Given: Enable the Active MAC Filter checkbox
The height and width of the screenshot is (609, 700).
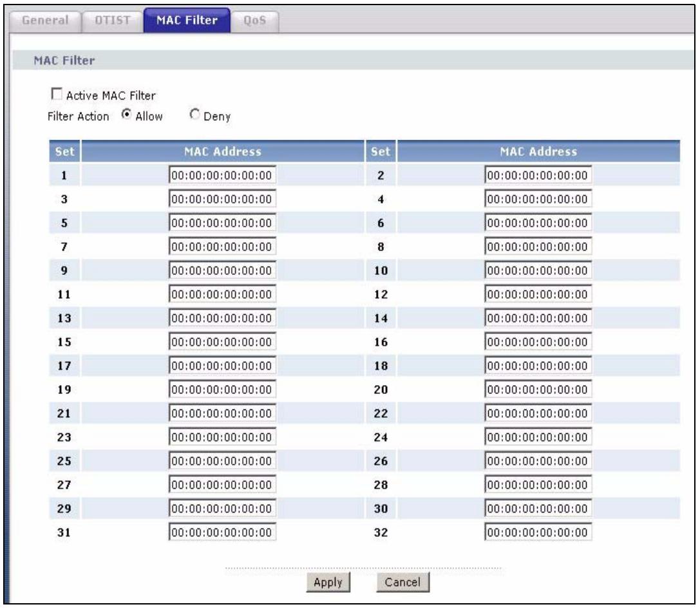Looking at the screenshot, I should [57, 94].
